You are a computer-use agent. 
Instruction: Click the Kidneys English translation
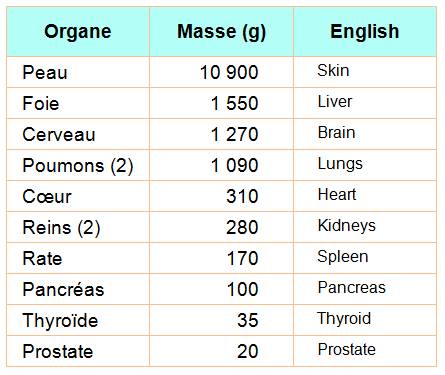347,226
